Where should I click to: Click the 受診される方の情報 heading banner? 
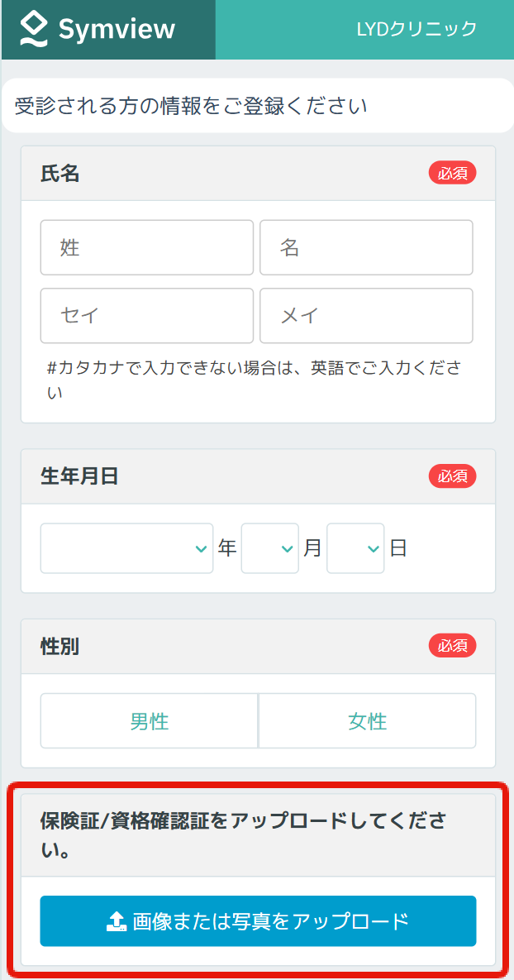coord(192,106)
